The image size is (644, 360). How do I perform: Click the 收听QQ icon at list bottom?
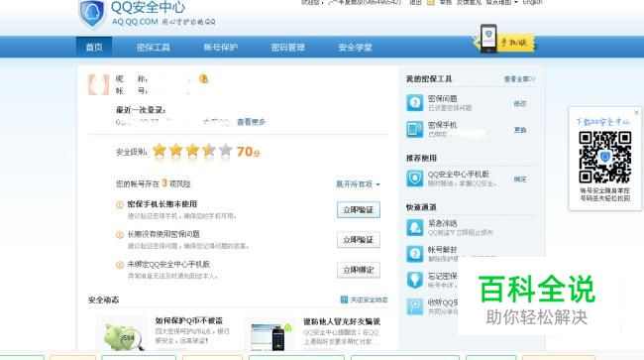click(x=415, y=306)
